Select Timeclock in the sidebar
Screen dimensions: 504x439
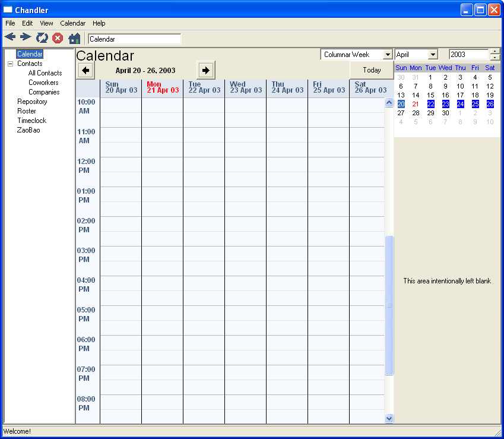pyautogui.click(x=32, y=121)
